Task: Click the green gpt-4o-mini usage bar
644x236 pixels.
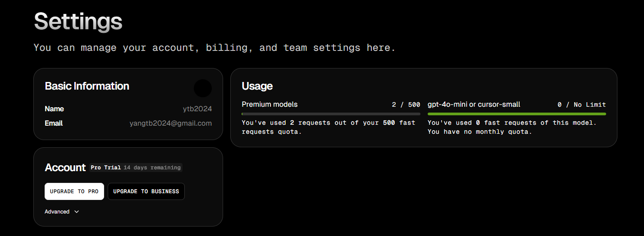Action: (x=516, y=114)
